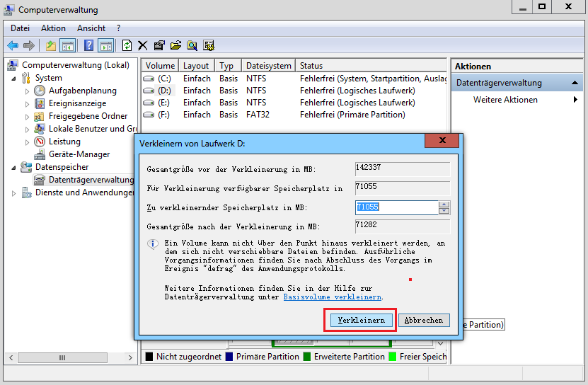
Task: Toggle the console tree pane icon
Action: pyautogui.click(x=68, y=46)
